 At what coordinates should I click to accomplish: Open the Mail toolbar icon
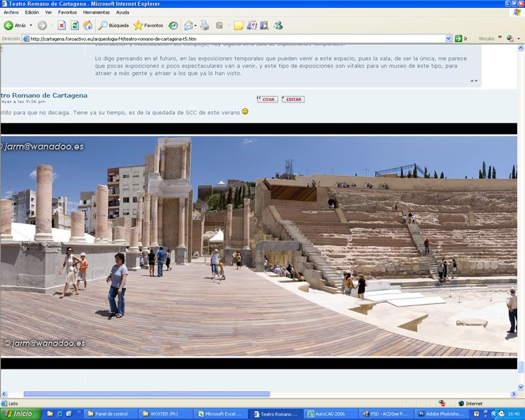coord(188,26)
